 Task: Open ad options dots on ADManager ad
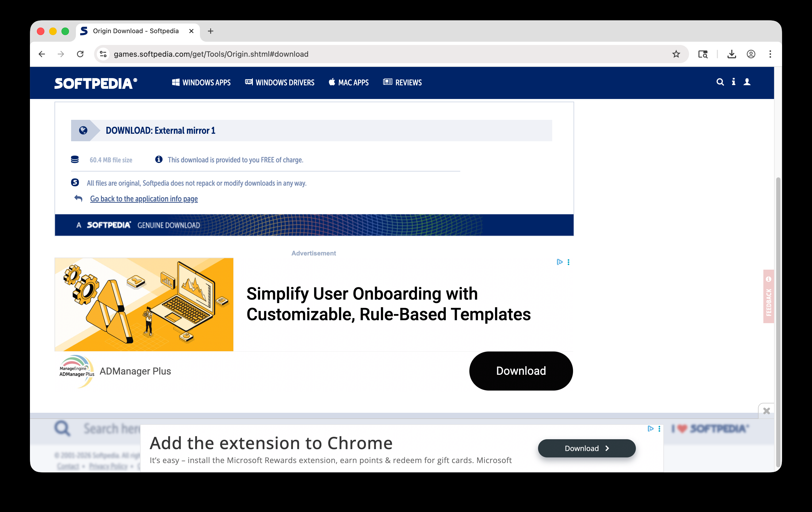coord(569,262)
